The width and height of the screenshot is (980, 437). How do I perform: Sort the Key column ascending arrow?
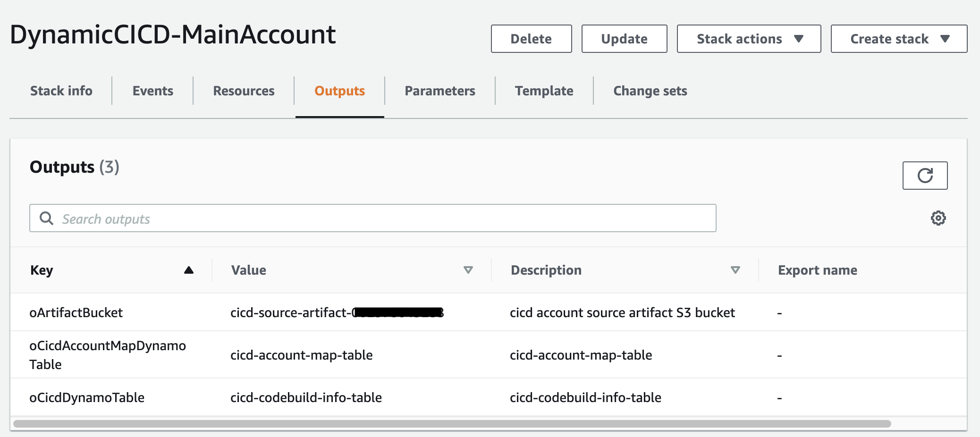click(x=188, y=269)
